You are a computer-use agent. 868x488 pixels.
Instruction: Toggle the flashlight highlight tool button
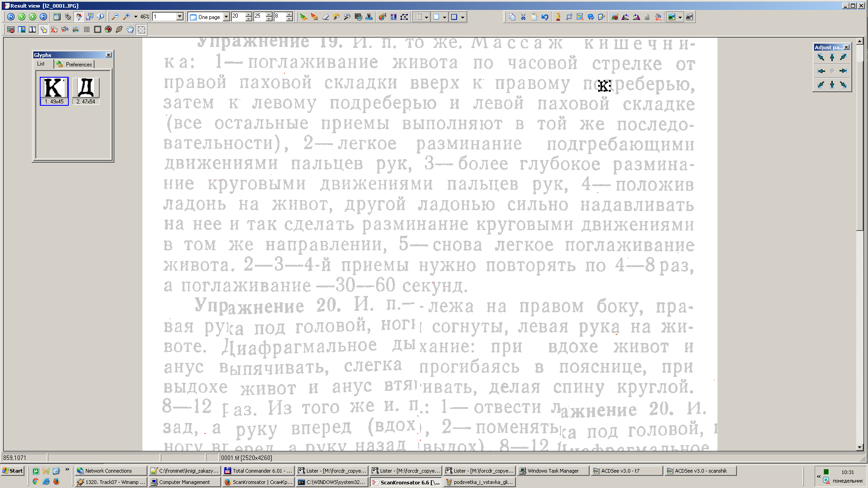[43, 29]
